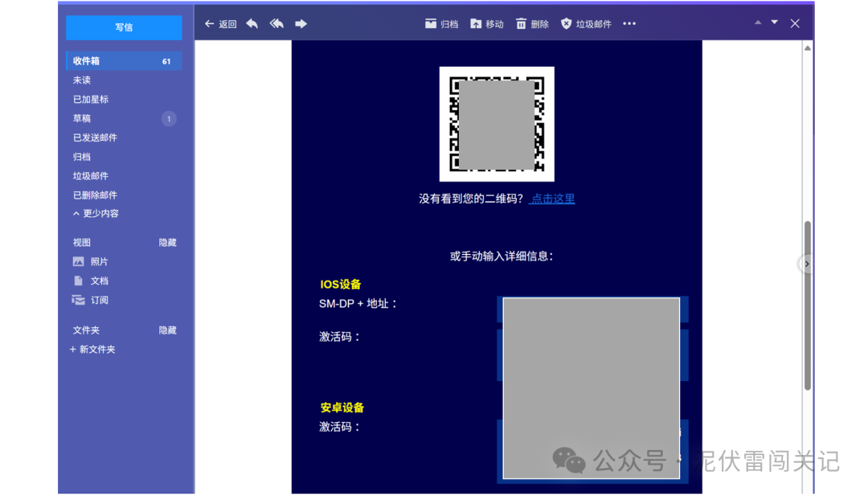Archive the email with toolbar 归档
The image size is (868, 496).
click(x=442, y=24)
